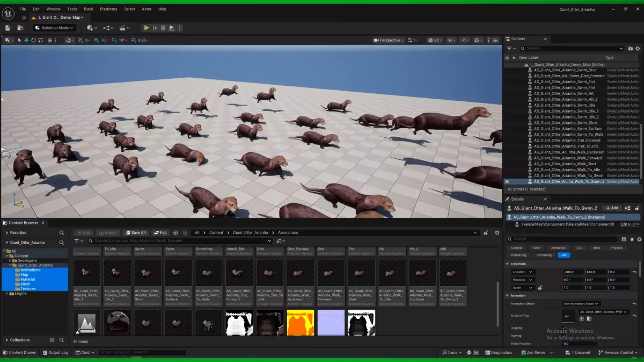Select AS_Giant_Otter_Arianha_Swim_Dive in Outliner

(x=565, y=70)
